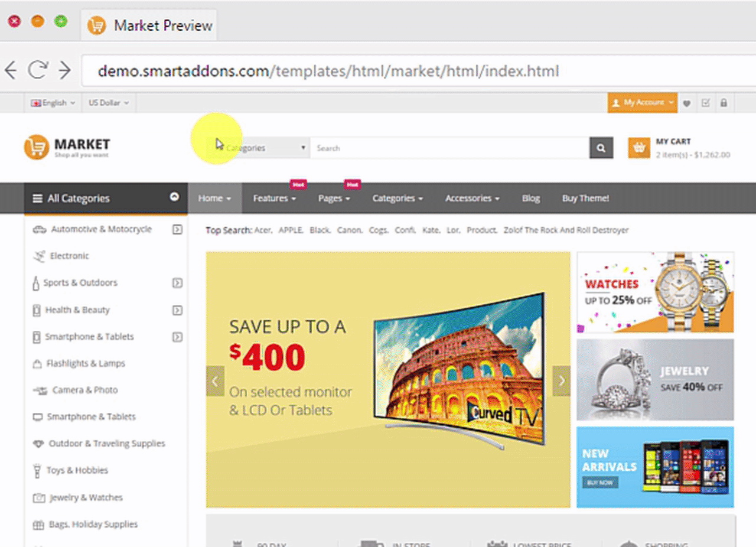Click the checklist icon beside the heart
The height and width of the screenshot is (547, 756).
coord(705,103)
